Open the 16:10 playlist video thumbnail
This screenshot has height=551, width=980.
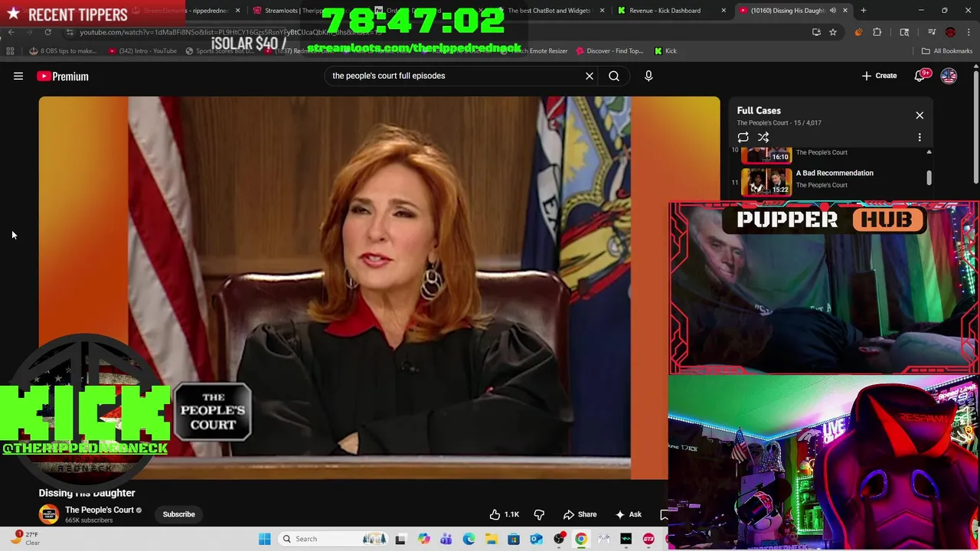point(766,156)
